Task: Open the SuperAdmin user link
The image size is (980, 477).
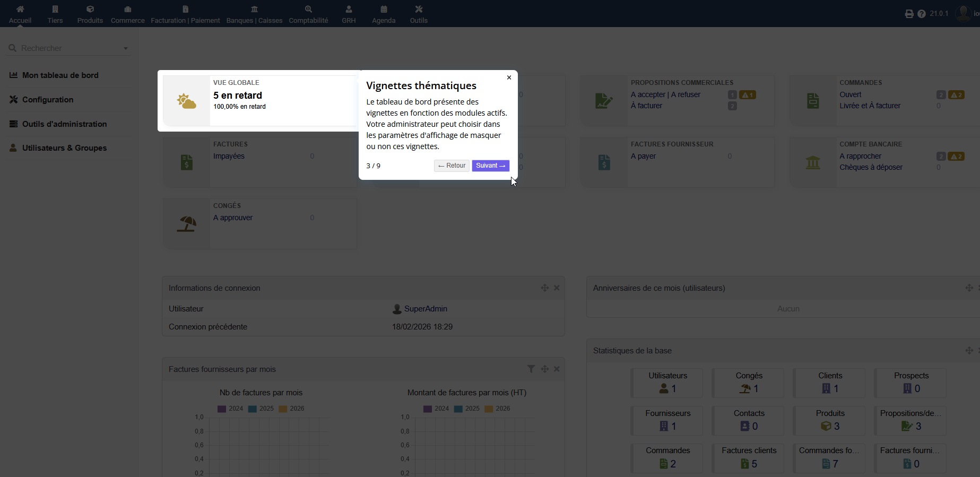Action: click(x=425, y=309)
